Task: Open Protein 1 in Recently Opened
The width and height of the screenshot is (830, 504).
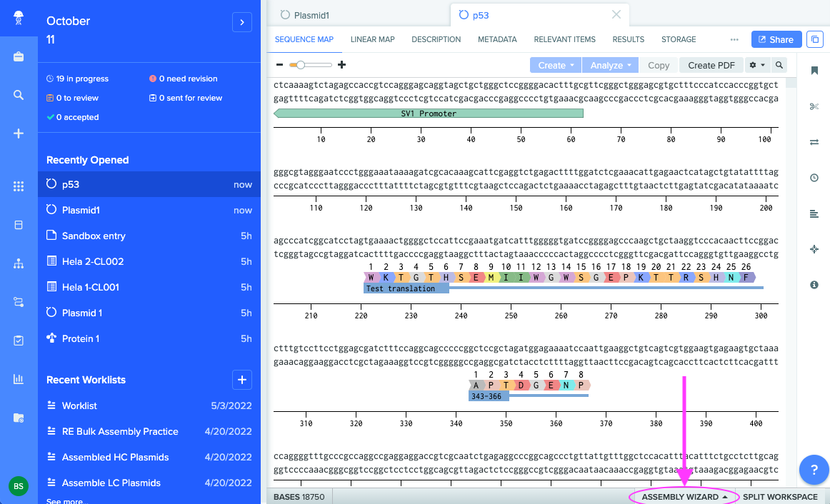Action: coord(149,338)
